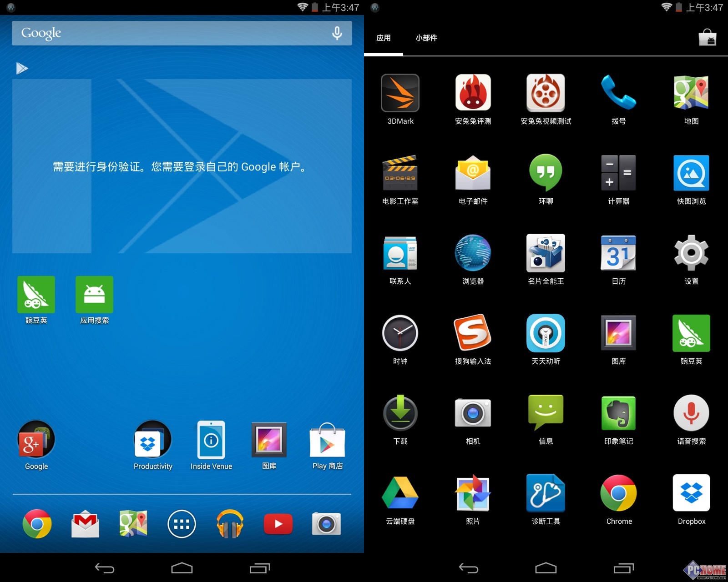Image resolution: width=728 pixels, height=582 pixels.
Task: Open the Play Store shop icon top right
Action: point(708,38)
